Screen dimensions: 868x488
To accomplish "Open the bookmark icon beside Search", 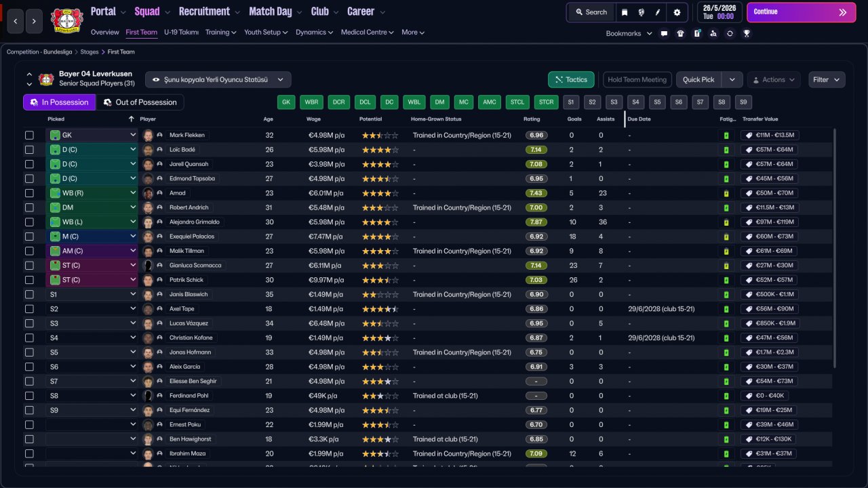I will (625, 12).
